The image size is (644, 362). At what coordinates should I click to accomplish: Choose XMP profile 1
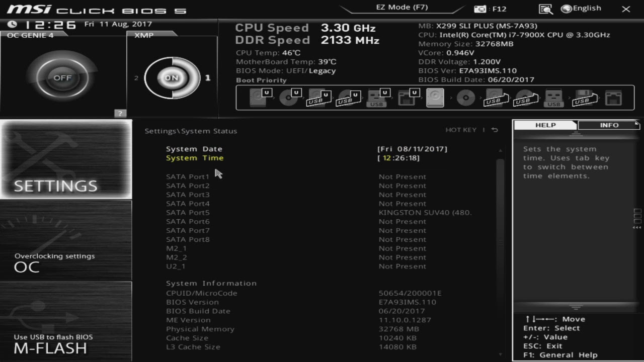pyautogui.click(x=208, y=78)
